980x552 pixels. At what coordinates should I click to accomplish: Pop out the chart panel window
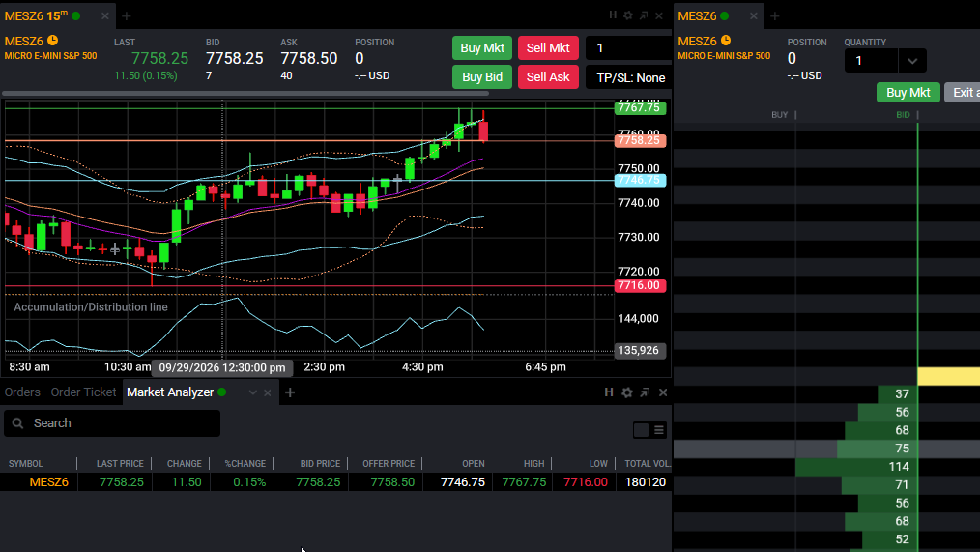click(x=644, y=15)
